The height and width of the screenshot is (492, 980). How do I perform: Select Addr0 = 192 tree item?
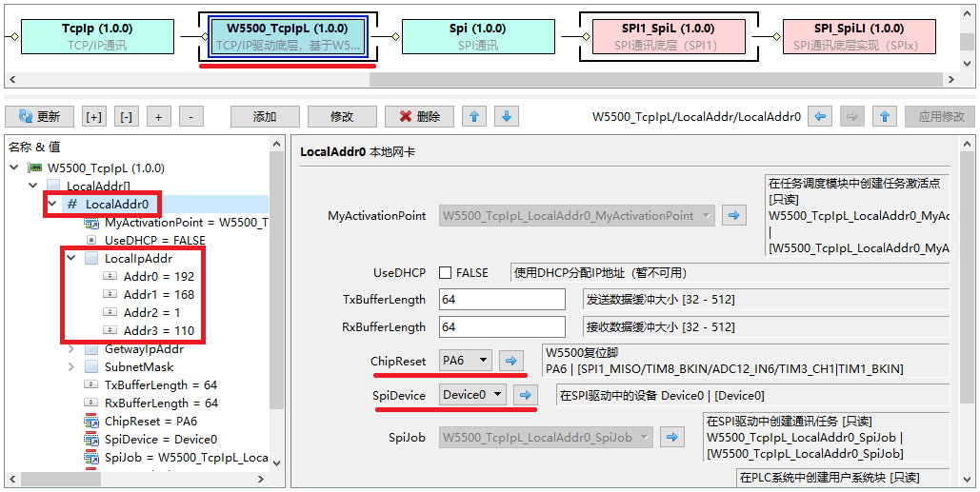pyautogui.click(x=159, y=277)
